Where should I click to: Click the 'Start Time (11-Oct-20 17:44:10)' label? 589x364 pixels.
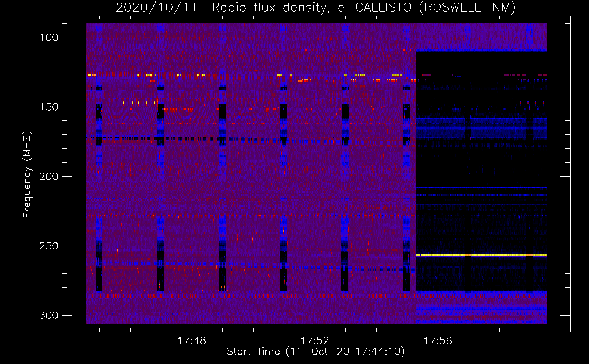click(x=316, y=352)
